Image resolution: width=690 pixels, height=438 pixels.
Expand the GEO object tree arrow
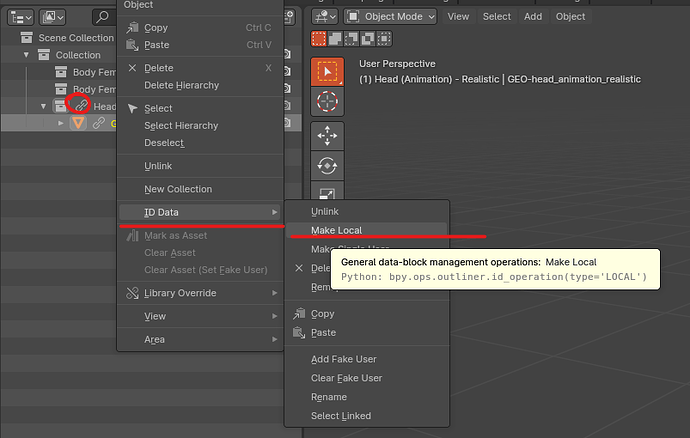(x=61, y=123)
